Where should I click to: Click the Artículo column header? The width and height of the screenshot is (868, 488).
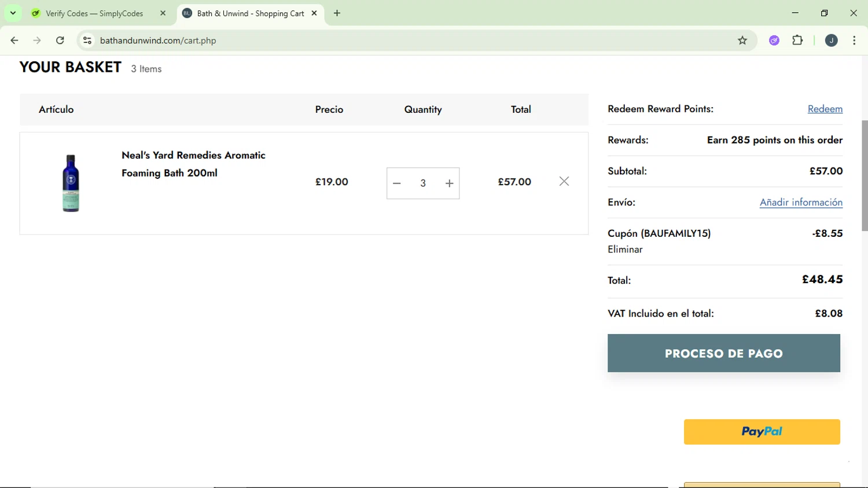56,109
